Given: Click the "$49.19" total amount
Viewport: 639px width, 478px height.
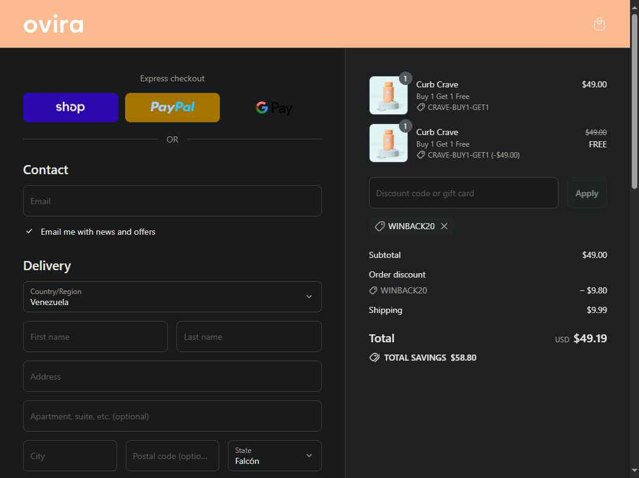Looking at the screenshot, I should click(x=590, y=338).
